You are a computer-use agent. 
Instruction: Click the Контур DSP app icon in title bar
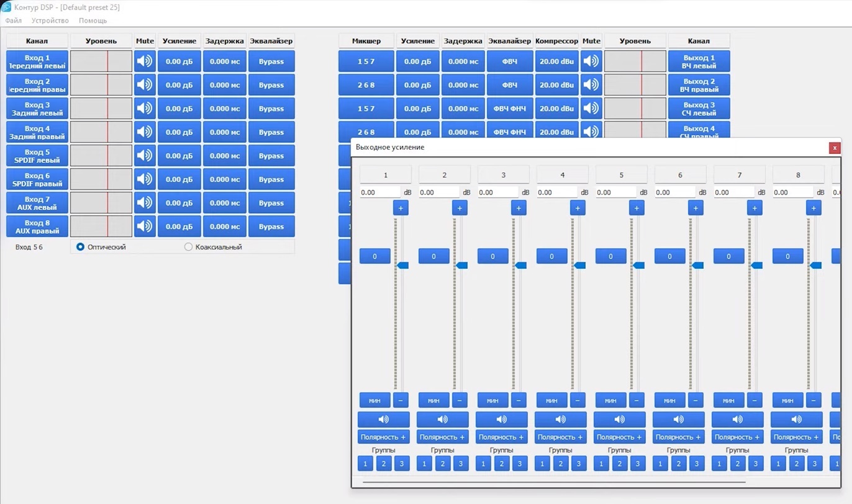click(x=6, y=7)
